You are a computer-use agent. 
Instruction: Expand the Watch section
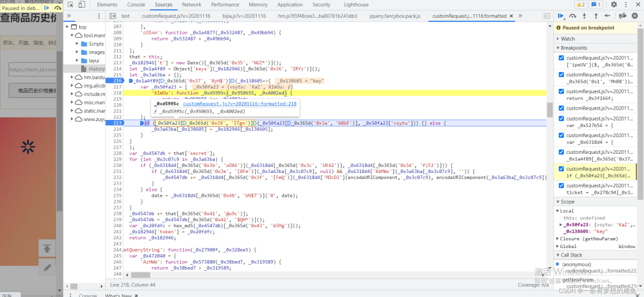point(568,39)
